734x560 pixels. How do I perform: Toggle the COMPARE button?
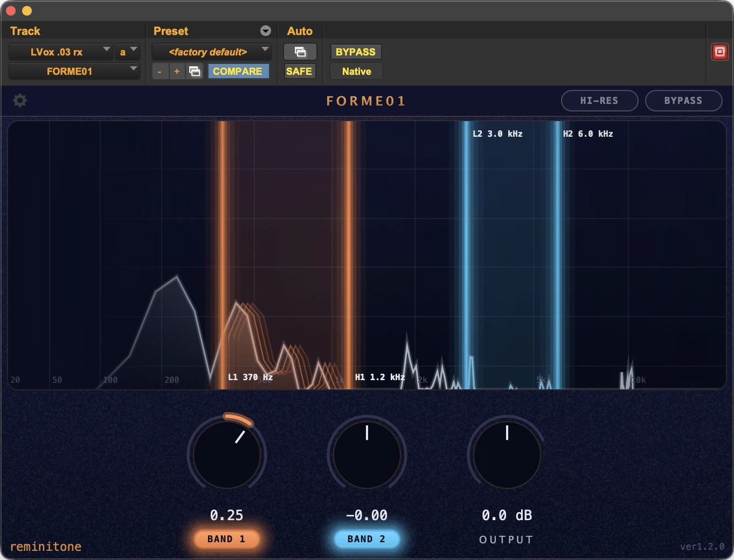click(238, 71)
